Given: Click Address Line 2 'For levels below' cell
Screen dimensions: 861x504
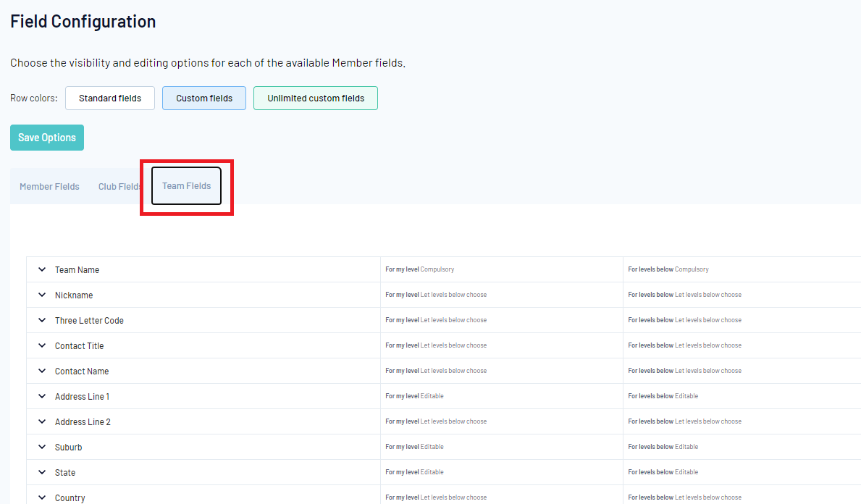Looking at the screenshot, I should (x=742, y=421).
